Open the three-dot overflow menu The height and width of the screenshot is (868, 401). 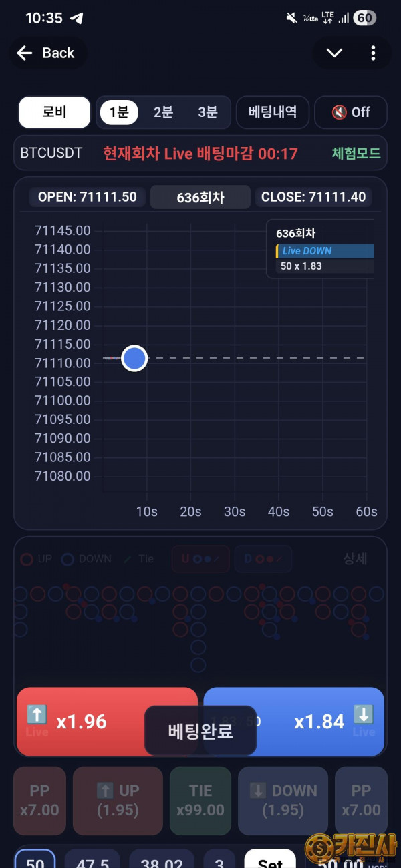tap(373, 53)
